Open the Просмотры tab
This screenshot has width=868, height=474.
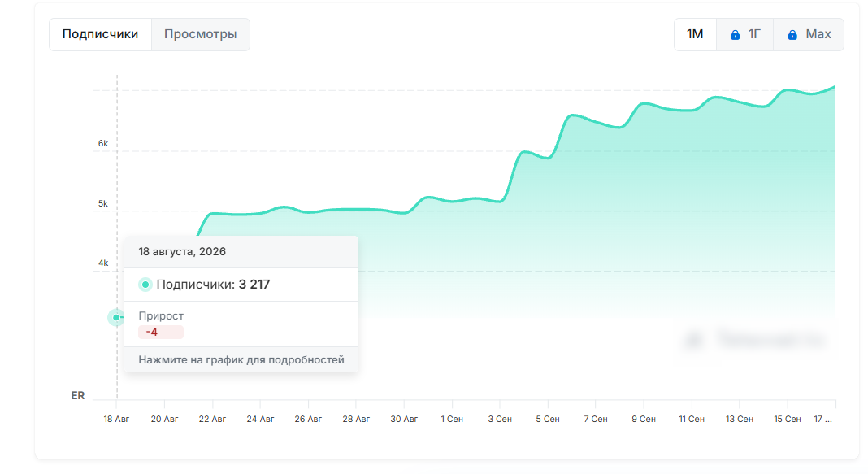click(x=201, y=34)
